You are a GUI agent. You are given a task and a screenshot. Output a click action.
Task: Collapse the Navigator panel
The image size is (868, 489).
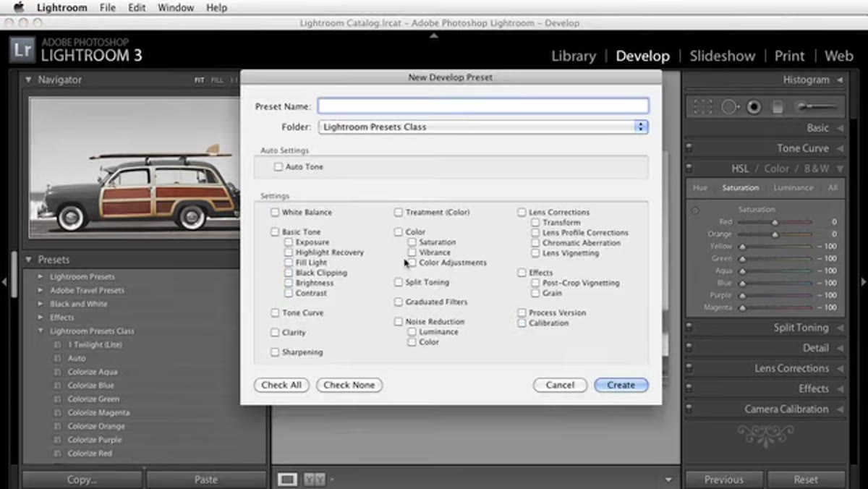[x=29, y=80]
